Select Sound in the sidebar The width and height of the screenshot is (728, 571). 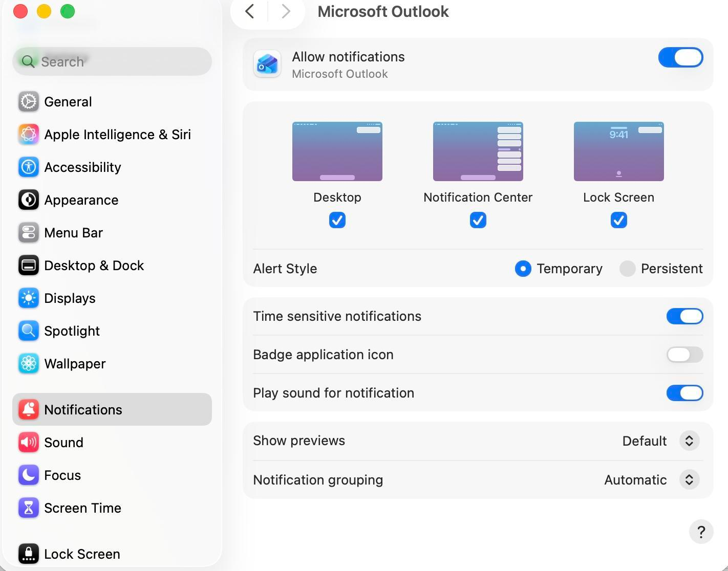(x=112, y=443)
